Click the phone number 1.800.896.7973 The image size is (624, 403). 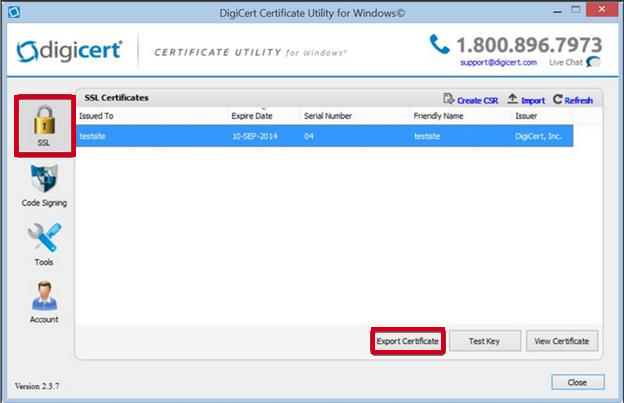(529, 45)
